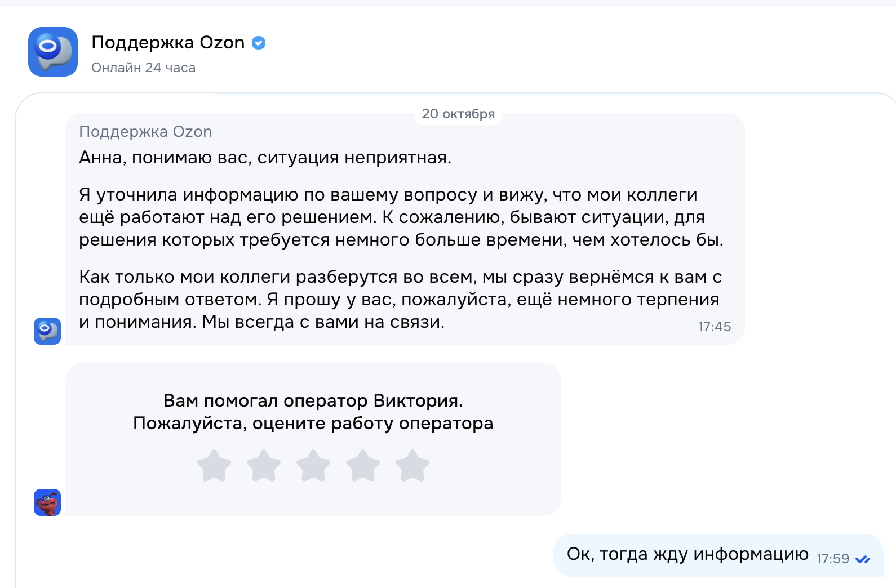Give operator Виктория three stars
Viewport: 896px width, 588px height.
tap(313, 466)
